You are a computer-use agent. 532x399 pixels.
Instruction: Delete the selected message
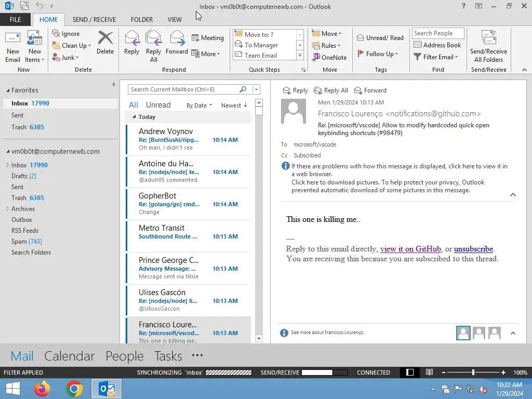pos(105,43)
